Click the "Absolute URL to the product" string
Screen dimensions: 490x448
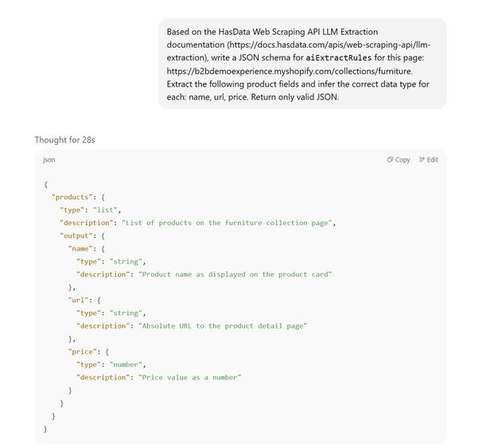223,326
